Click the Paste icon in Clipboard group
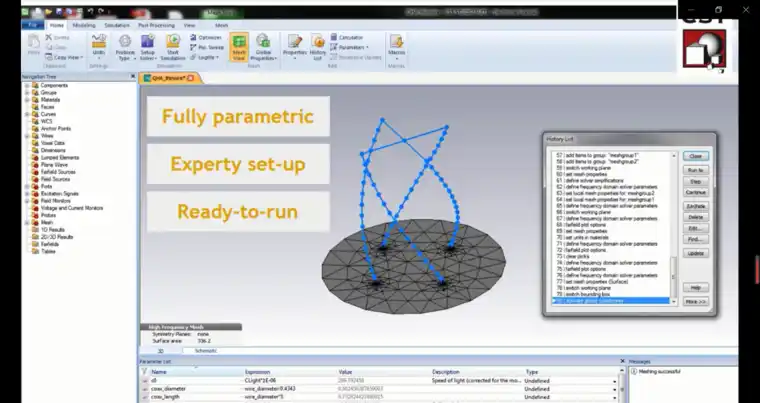The image size is (760, 403). [x=34, y=46]
